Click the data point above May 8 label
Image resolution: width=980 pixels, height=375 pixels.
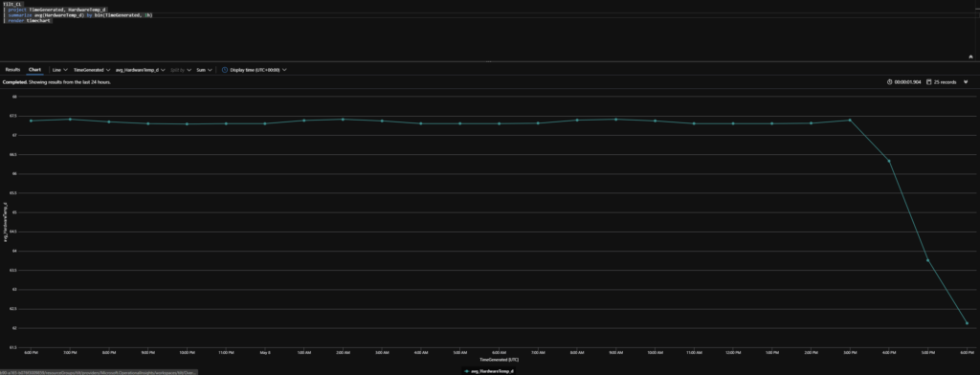(265, 123)
